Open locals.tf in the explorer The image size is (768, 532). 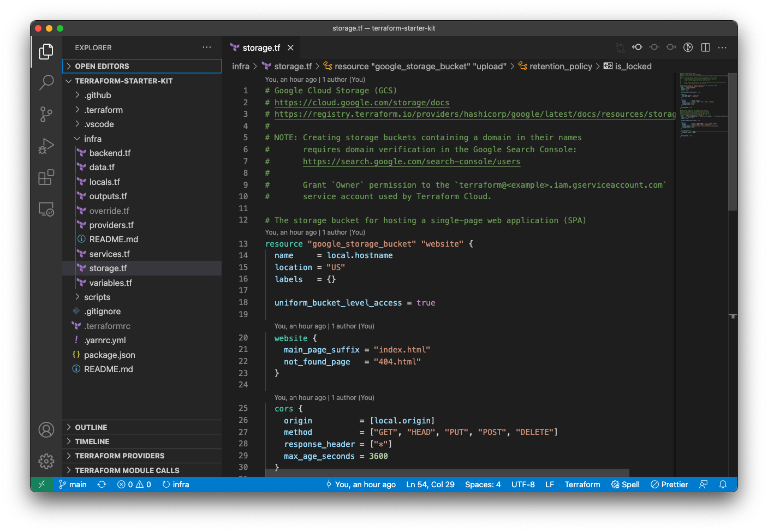[x=142, y=182]
